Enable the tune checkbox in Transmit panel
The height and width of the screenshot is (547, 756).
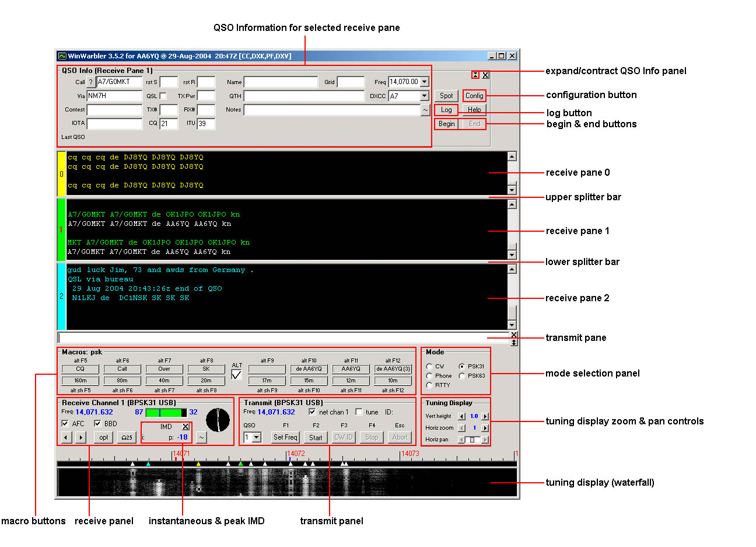pyautogui.click(x=359, y=412)
